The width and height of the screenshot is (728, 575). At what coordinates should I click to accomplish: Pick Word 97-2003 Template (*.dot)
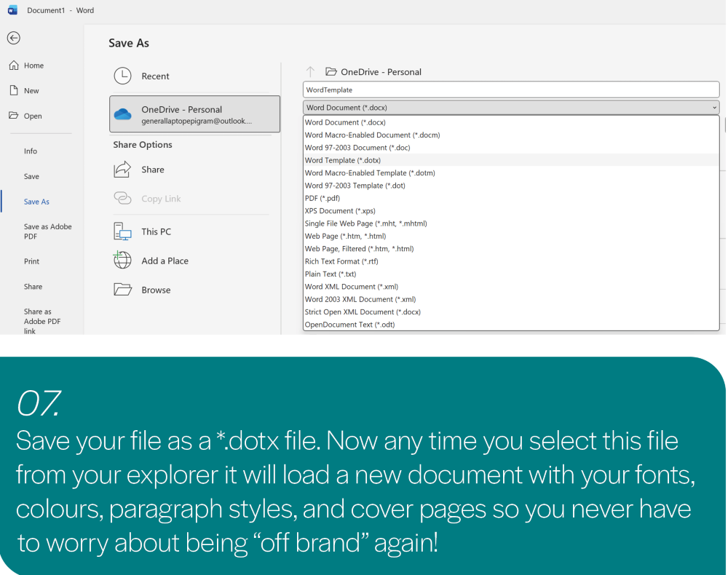[511, 185]
